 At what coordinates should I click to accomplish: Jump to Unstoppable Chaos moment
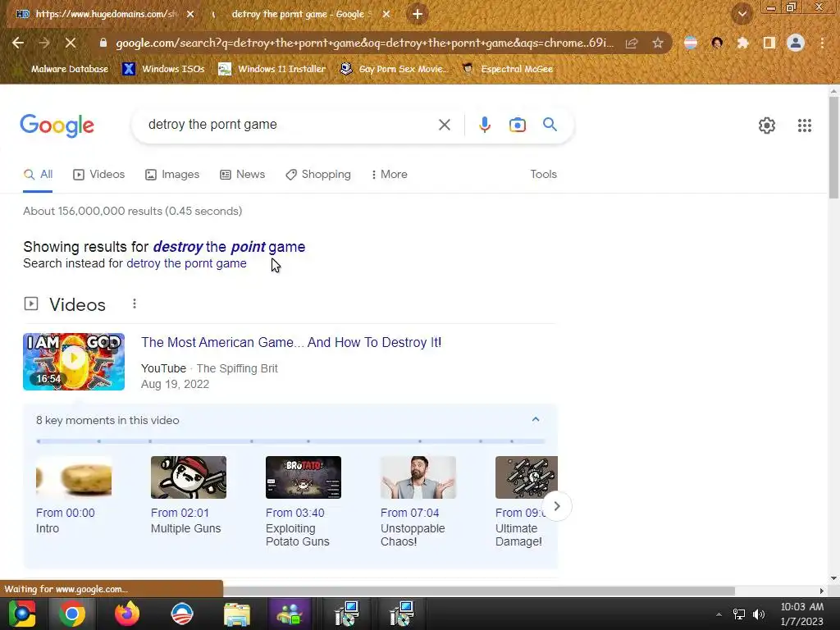418,501
